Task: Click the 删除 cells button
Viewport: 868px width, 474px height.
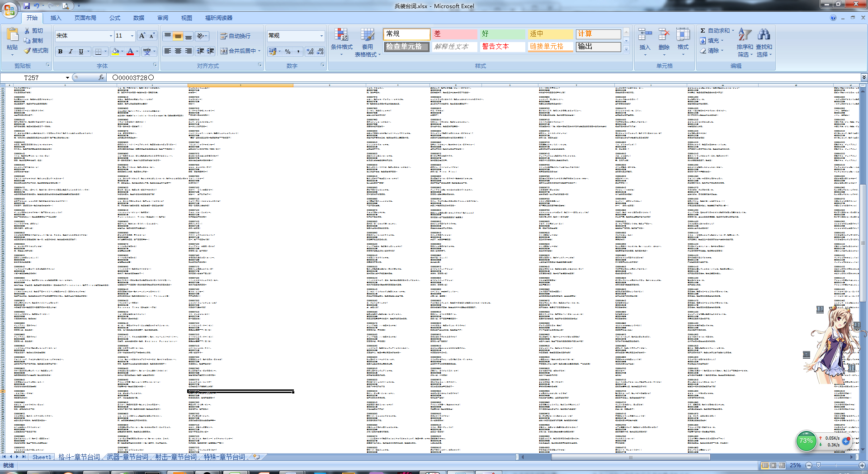Action: coord(664,42)
